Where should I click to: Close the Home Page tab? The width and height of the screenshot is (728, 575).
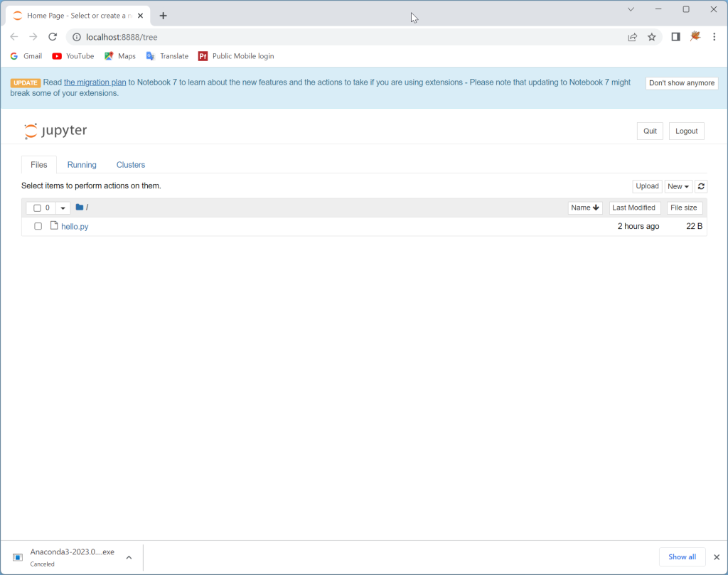[x=140, y=16]
